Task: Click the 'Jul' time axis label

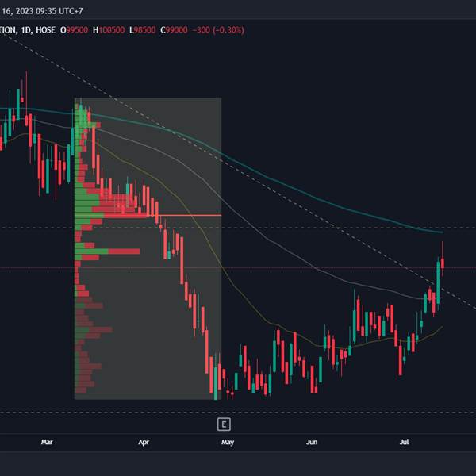Action: click(x=404, y=442)
